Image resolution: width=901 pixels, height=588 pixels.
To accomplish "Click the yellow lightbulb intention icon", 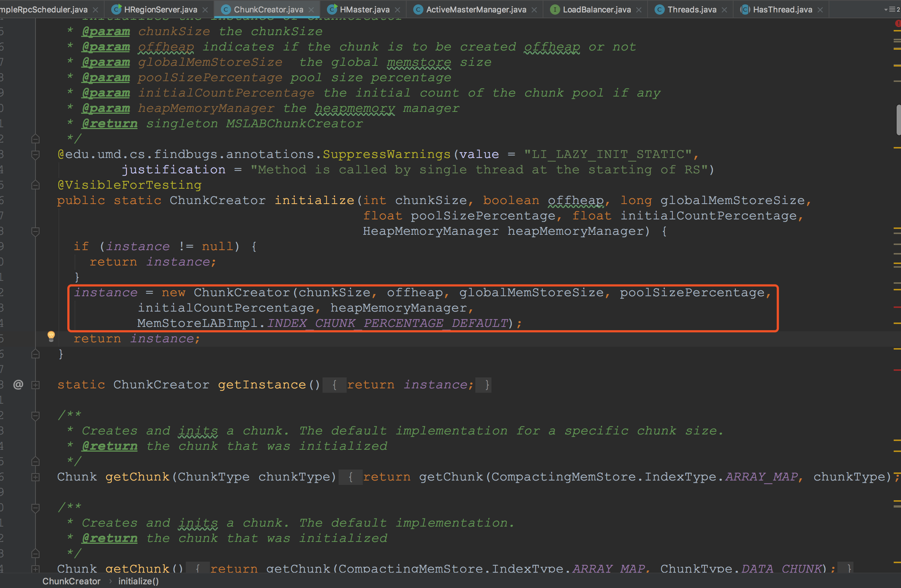I will click(x=51, y=336).
